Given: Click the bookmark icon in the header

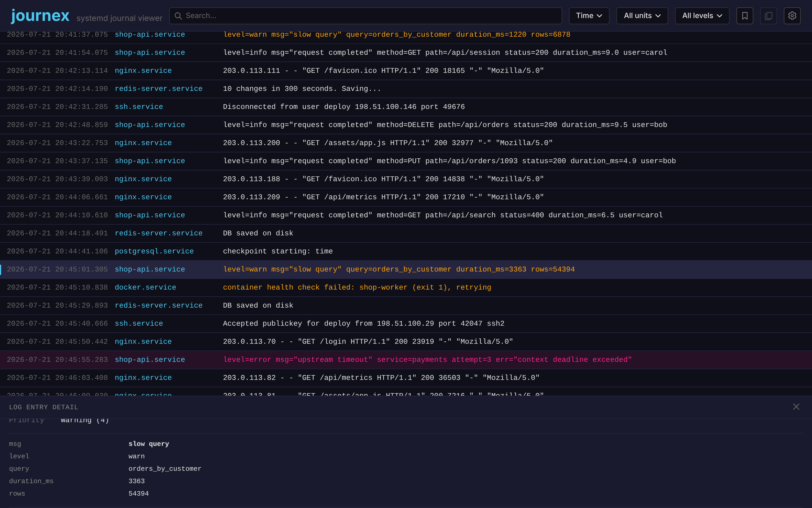Looking at the screenshot, I should (745, 16).
